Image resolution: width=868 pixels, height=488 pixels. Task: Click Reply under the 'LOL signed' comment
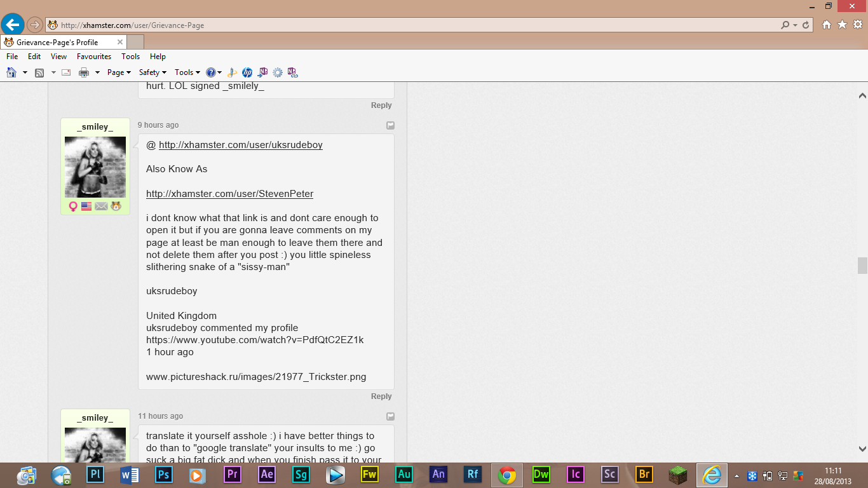381,105
